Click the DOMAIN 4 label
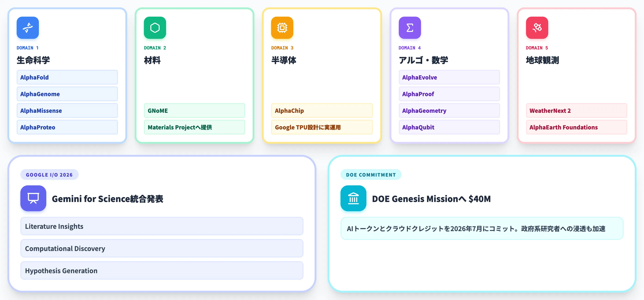Viewport: 644px width, 300px height. (x=409, y=48)
